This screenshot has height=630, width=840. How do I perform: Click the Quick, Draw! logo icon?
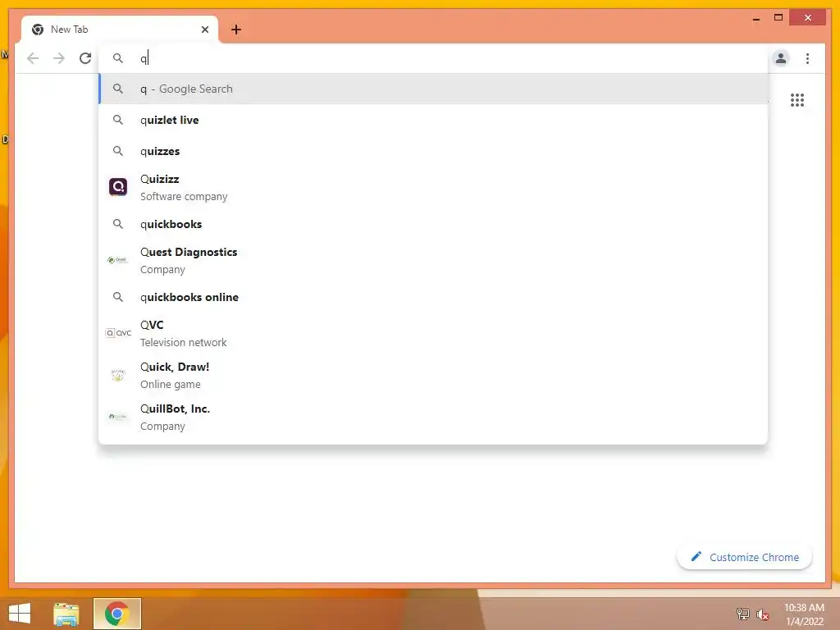coord(118,375)
